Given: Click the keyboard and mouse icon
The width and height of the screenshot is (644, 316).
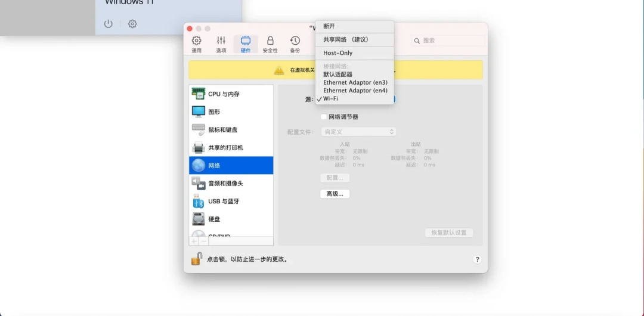Looking at the screenshot, I should [x=199, y=129].
